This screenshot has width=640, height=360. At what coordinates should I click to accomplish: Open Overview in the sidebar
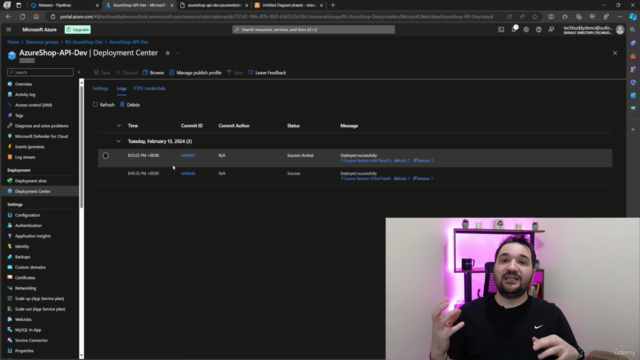click(23, 84)
